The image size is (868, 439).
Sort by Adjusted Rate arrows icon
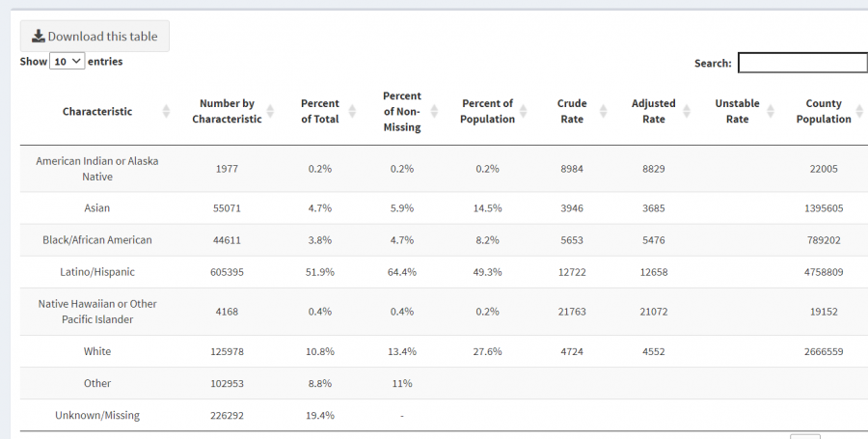[688, 112]
